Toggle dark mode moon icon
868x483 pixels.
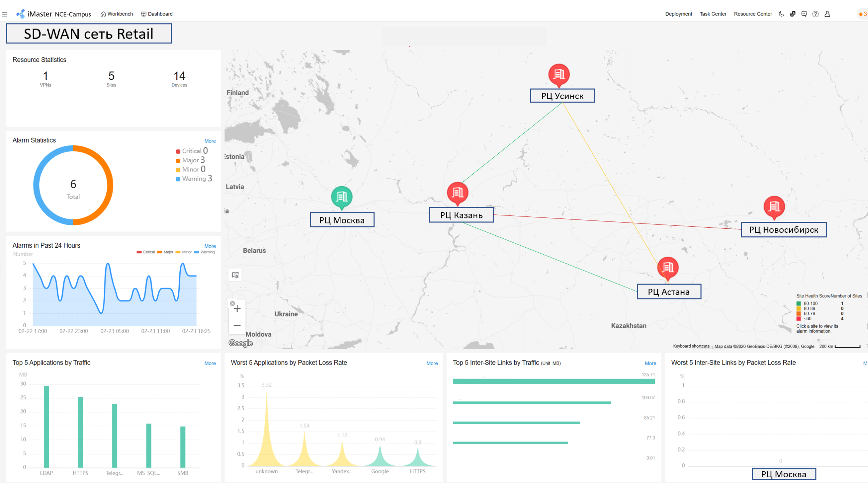click(782, 14)
